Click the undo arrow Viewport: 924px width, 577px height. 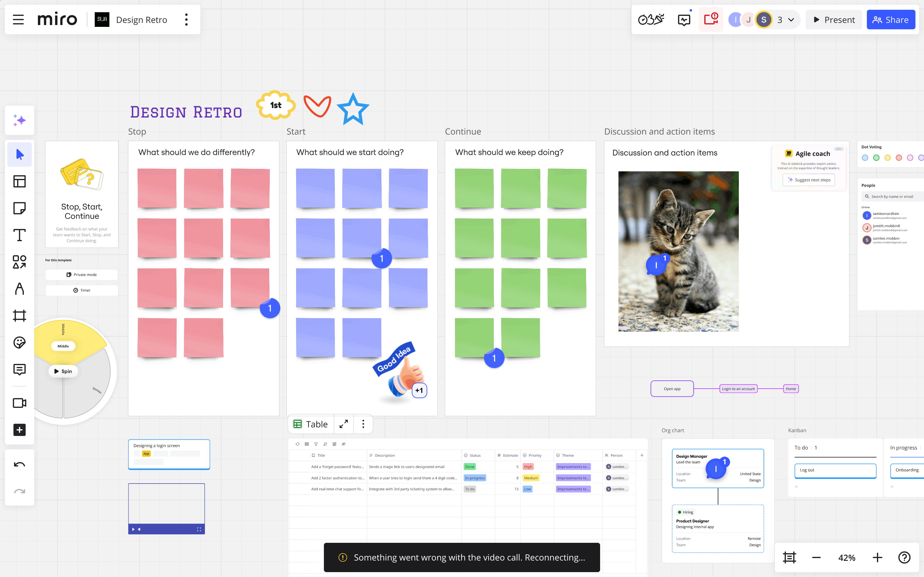[x=19, y=464]
